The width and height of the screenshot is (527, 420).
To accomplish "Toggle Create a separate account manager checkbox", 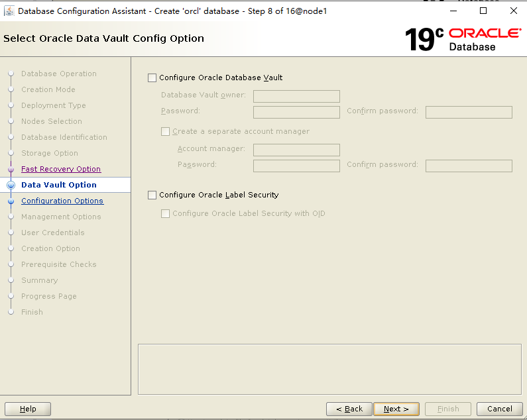I will (x=165, y=131).
